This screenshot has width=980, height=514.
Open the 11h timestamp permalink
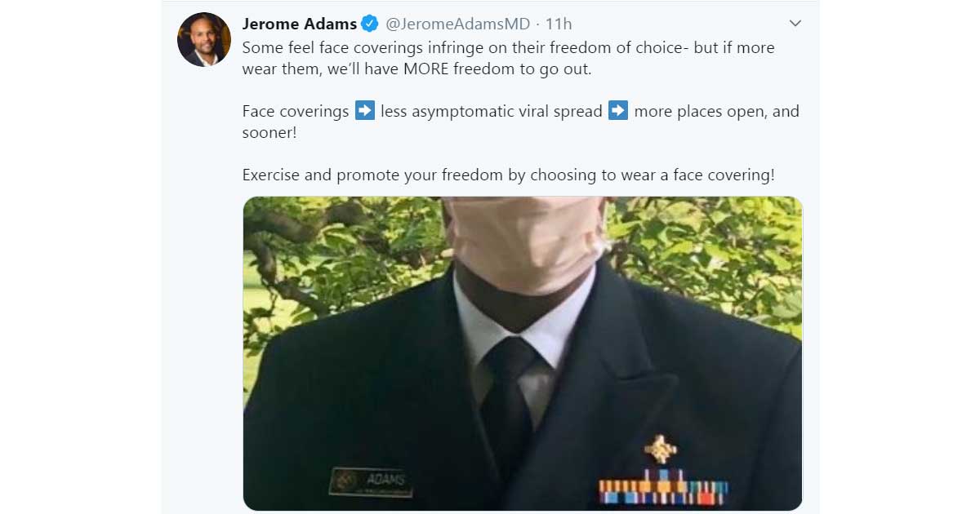click(x=559, y=24)
